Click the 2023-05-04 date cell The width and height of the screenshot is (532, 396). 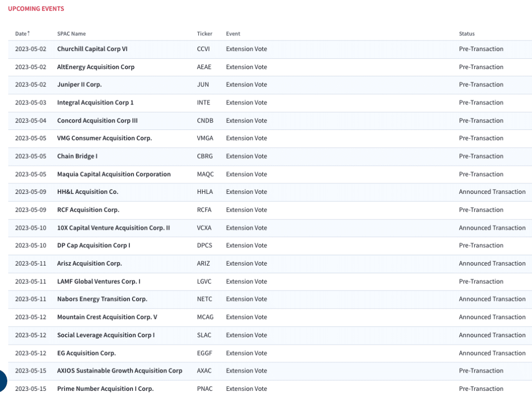pyautogui.click(x=31, y=121)
